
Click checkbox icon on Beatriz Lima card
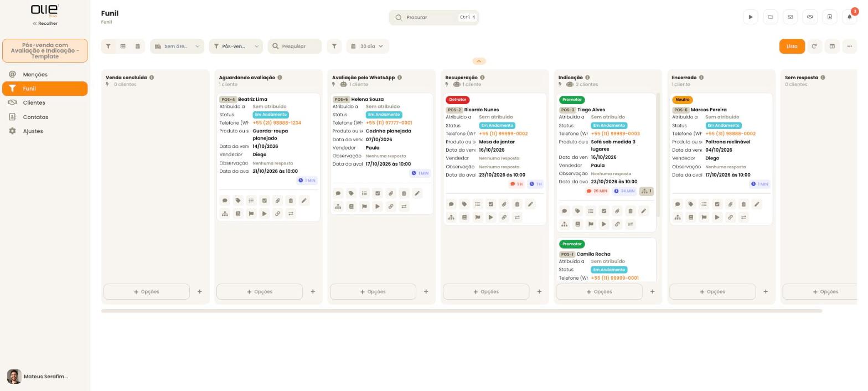[x=265, y=200]
